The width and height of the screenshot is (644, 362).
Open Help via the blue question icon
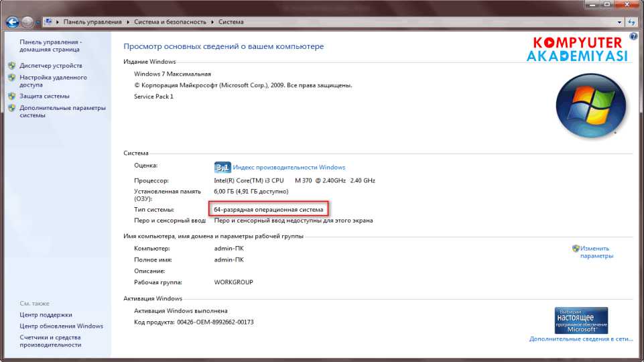(x=634, y=37)
